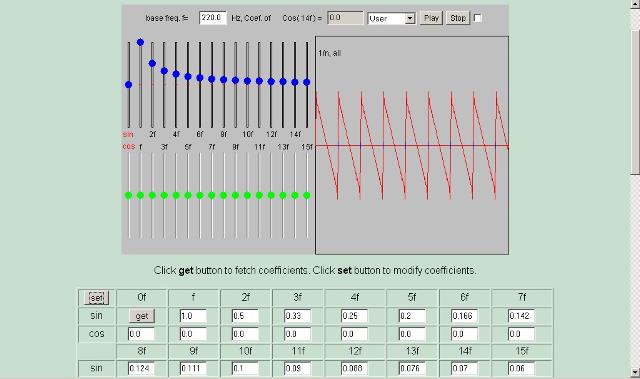Click the base frequency input field
Image resolution: width=640 pixels, height=379 pixels.
coord(213,18)
